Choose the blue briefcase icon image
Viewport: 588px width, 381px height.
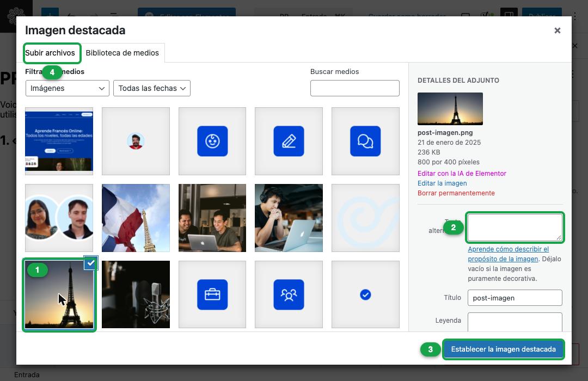(x=212, y=294)
